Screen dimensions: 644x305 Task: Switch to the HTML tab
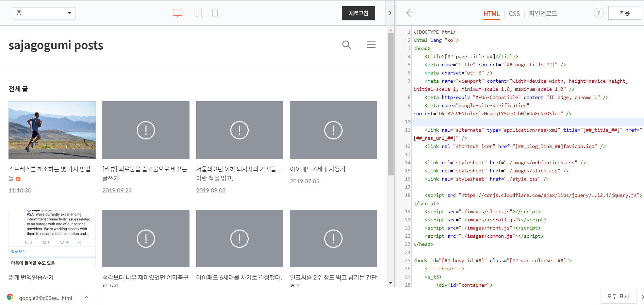pos(492,14)
